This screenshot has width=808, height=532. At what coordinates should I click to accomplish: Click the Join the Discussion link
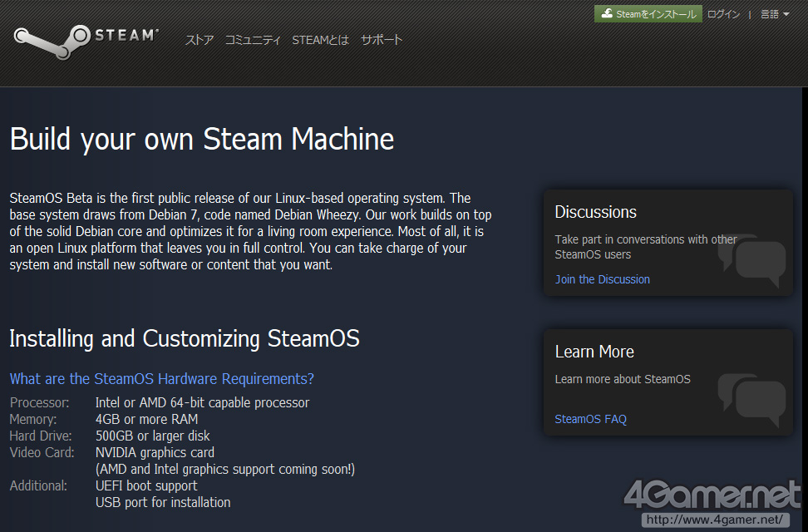pyautogui.click(x=603, y=279)
